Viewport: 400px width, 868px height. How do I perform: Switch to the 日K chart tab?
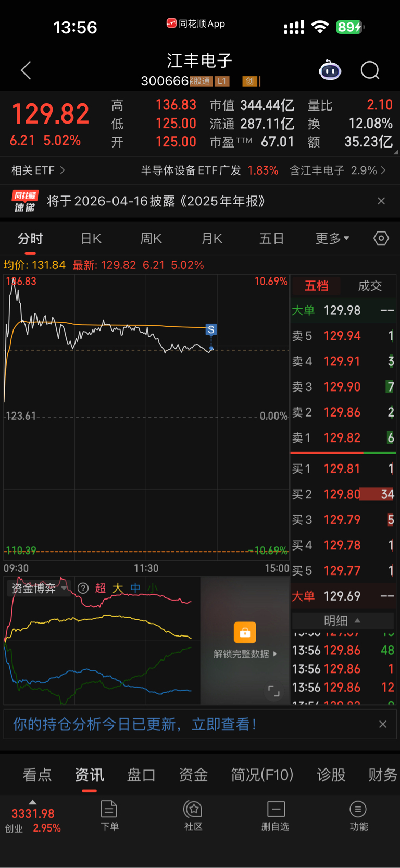[91, 238]
